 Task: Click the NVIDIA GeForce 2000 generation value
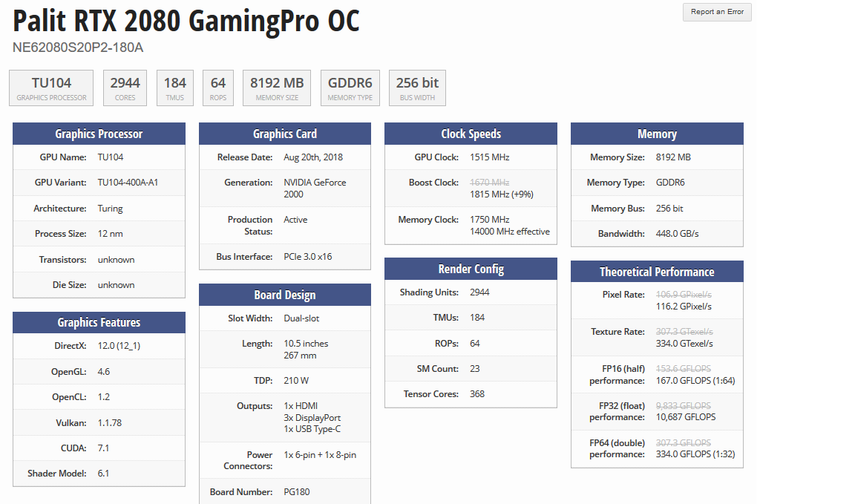pos(315,189)
